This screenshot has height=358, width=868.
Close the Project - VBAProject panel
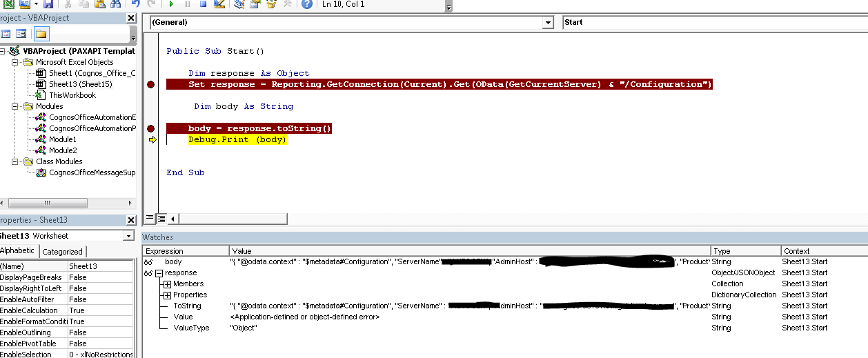[132, 18]
